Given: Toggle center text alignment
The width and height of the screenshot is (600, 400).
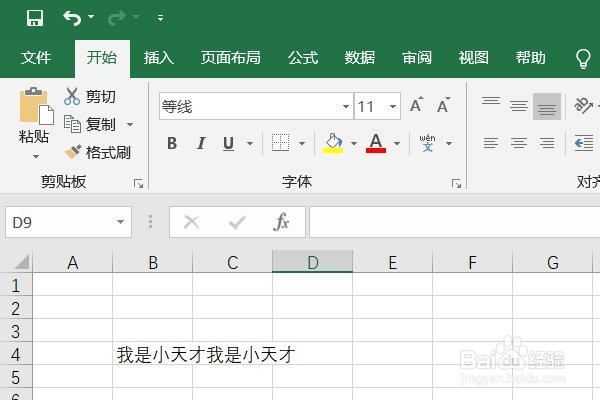Looking at the screenshot, I should (519, 143).
